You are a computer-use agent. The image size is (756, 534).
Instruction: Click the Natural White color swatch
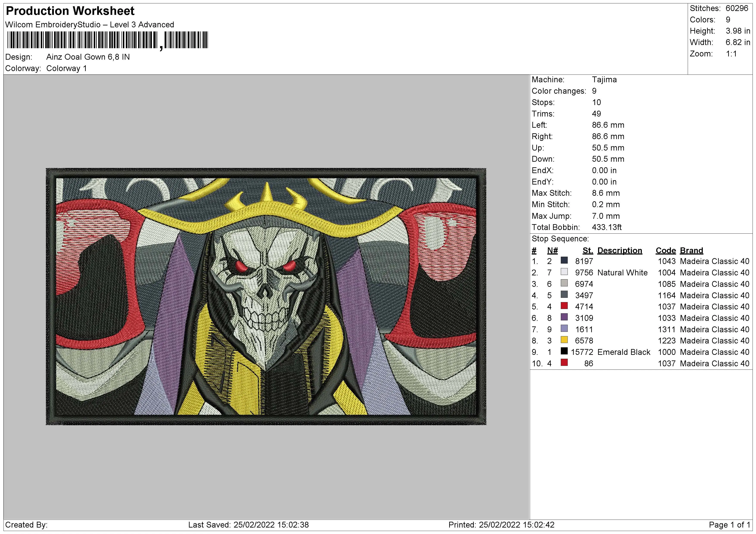564,272
